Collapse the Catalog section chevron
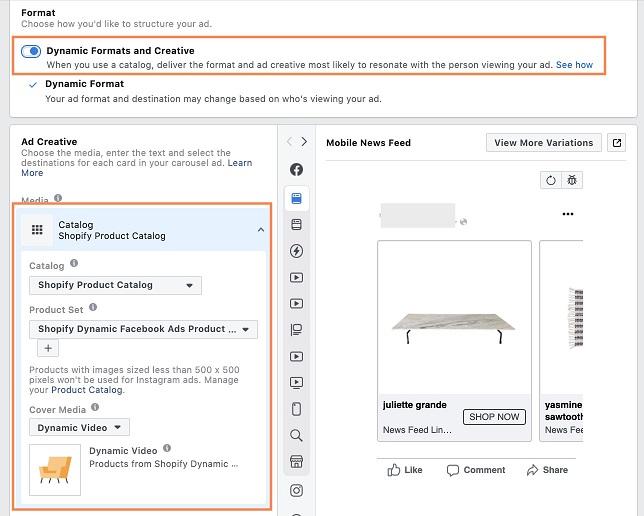 point(261,230)
